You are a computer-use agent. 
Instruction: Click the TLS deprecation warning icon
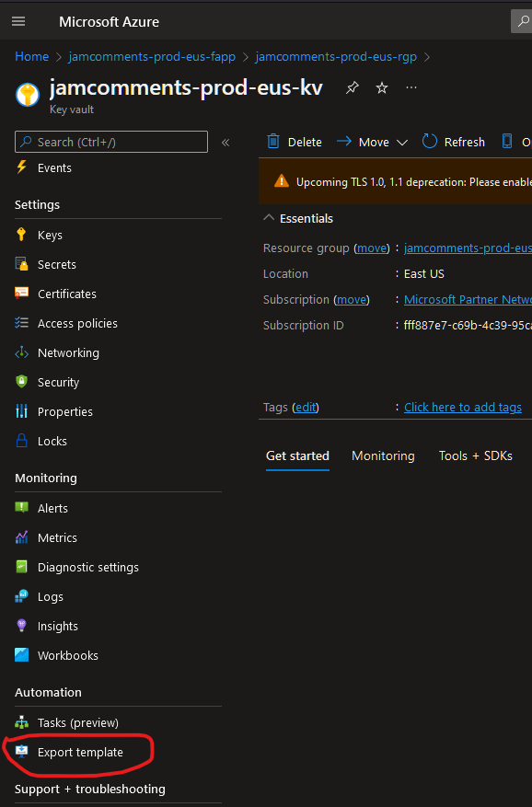coord(282,181)
